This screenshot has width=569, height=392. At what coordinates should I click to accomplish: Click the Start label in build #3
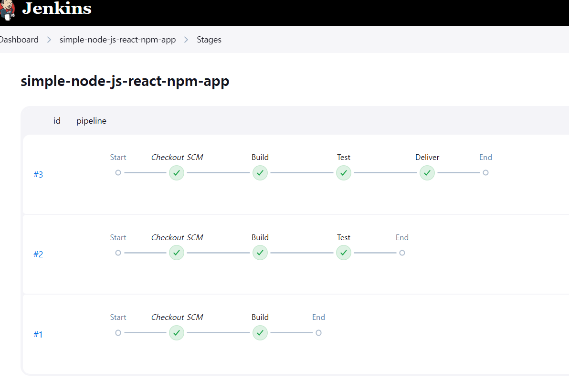click(x=118, y=157)
